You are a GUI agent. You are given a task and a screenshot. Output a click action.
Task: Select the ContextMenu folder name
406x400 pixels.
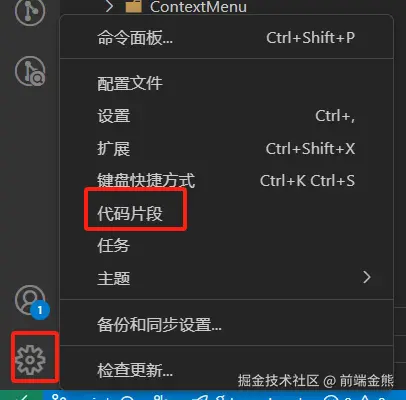198,7
